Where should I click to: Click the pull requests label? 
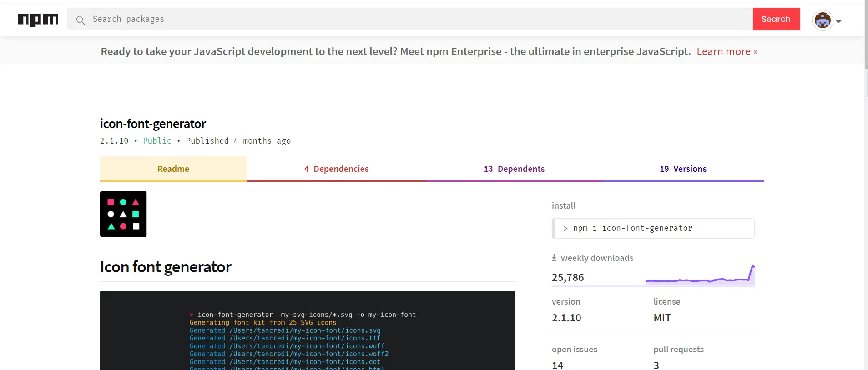679,349
